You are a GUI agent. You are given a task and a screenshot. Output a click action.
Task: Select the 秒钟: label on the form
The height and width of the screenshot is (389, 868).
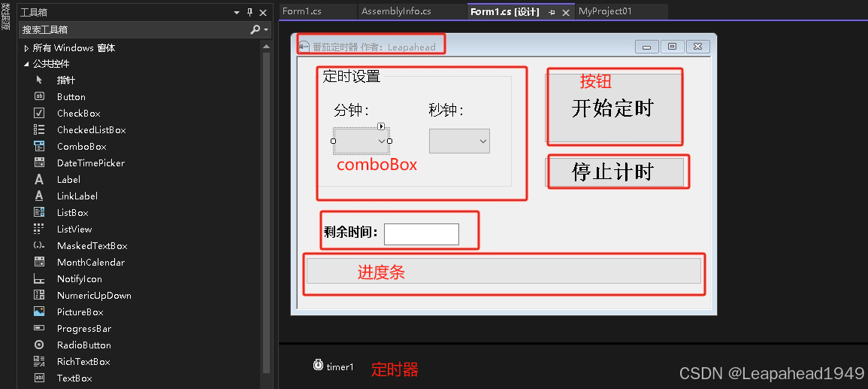click(x=446, y=110)
